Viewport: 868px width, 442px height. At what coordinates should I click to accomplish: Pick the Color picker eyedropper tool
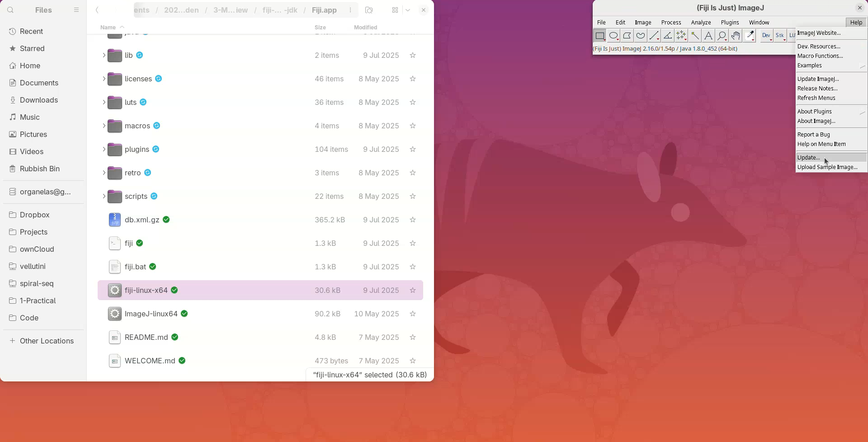[750, 36]
